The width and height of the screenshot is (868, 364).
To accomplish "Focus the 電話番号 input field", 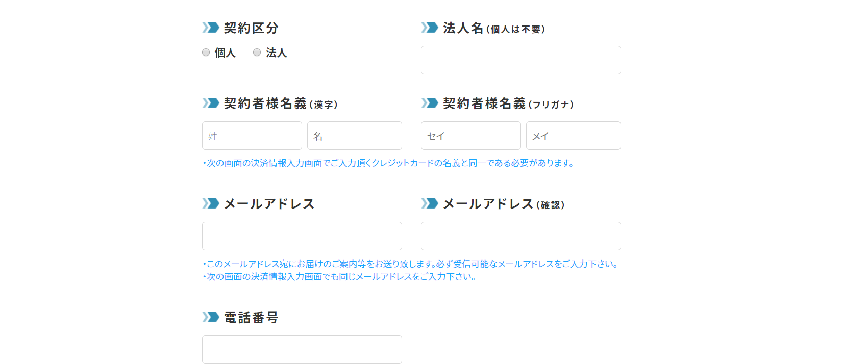I will point(302,350).
